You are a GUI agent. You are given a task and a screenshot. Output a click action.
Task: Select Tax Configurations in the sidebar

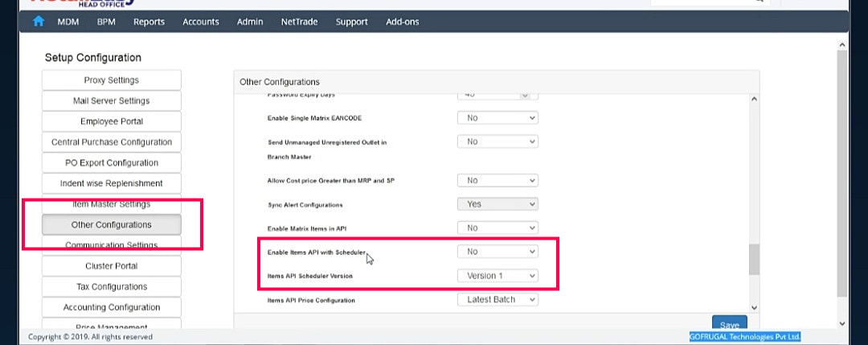[x=112, y=287]
